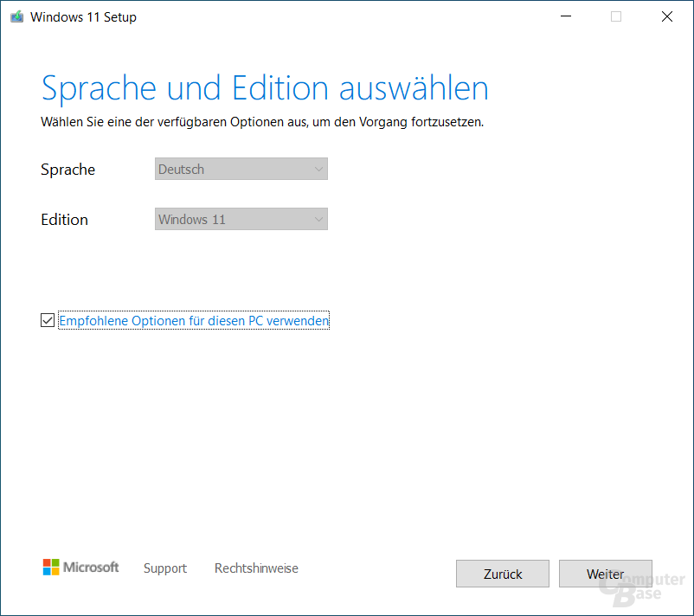This screenshot has height=616, width=694.
Task: Click the Windows 11 Setup title bar icon
Action: (16, 16)
